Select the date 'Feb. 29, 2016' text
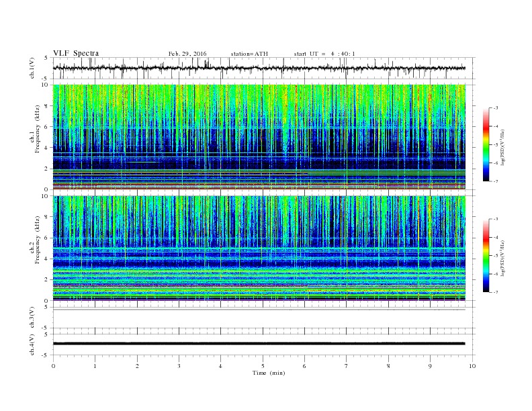The image size is (532, 411). (187, 54)
